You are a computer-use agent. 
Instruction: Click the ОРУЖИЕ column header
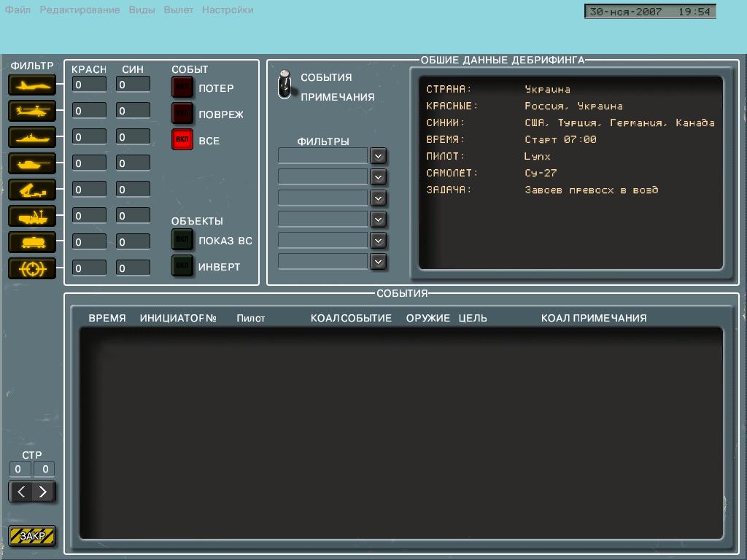pos(427,318)
